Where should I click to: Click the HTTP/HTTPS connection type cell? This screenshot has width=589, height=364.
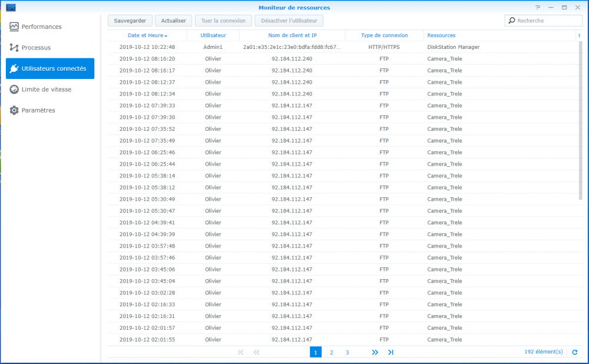click(x=384, y=47)
